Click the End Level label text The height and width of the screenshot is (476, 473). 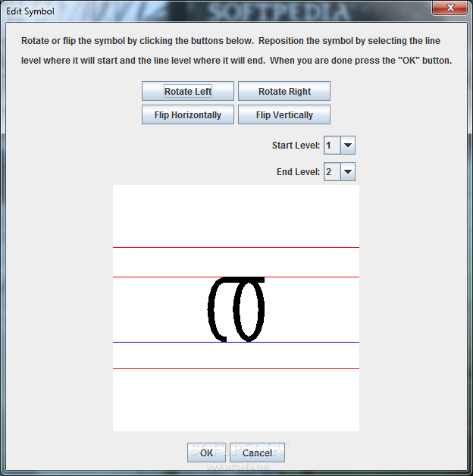click(x=298, y=171)
